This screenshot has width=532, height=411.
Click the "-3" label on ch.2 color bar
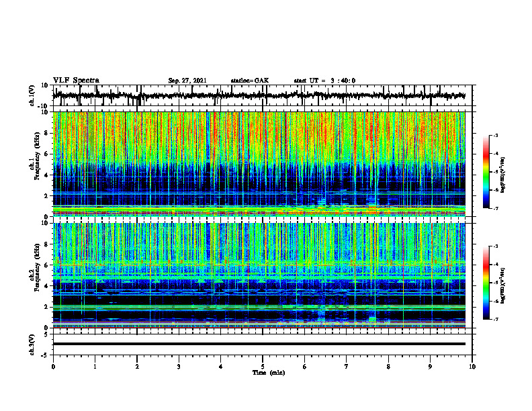[496, 246]
